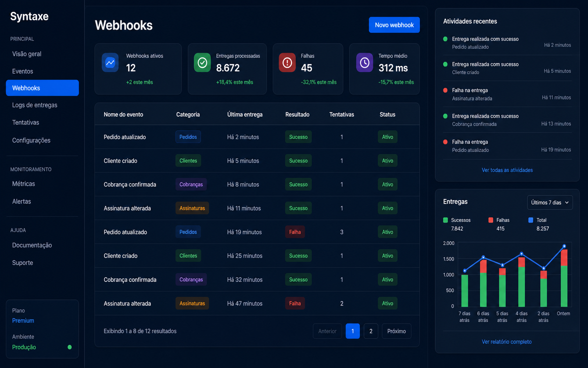Click the Falha badge for Há 19 minutos
The height and width of the screenshot is (368, 588).
click(x=295, y=232)
